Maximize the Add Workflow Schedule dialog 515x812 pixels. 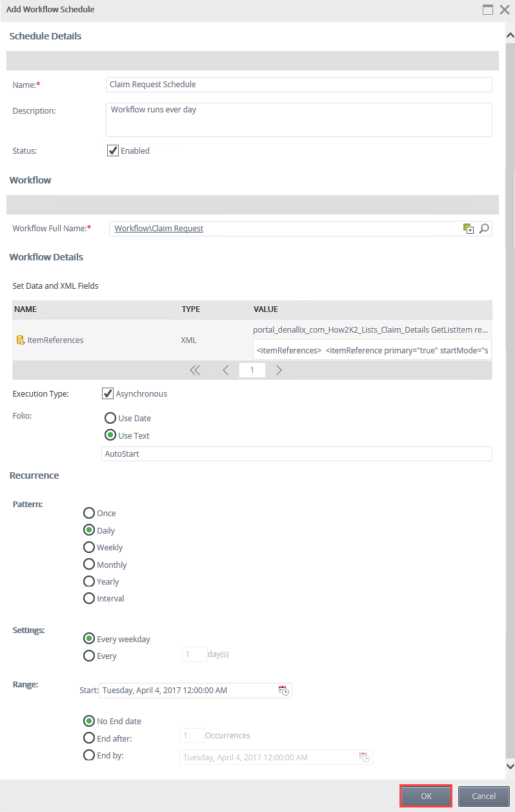coord(488,10)
